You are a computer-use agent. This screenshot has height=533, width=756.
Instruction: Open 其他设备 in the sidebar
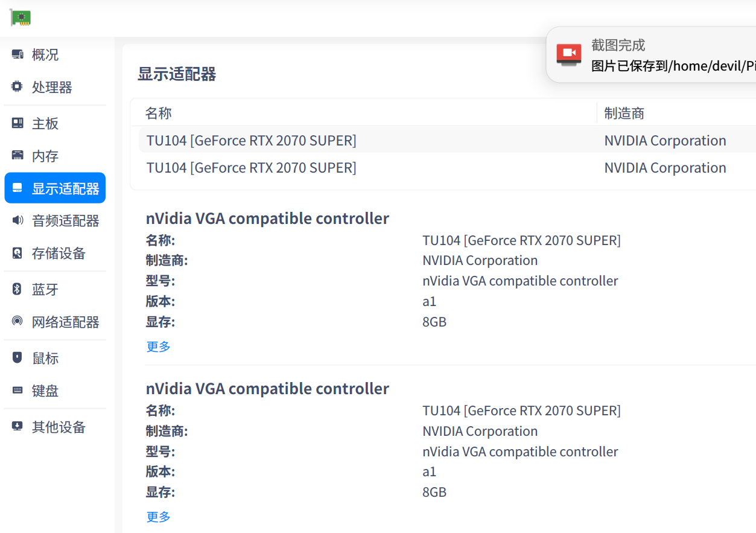(55, 427)
